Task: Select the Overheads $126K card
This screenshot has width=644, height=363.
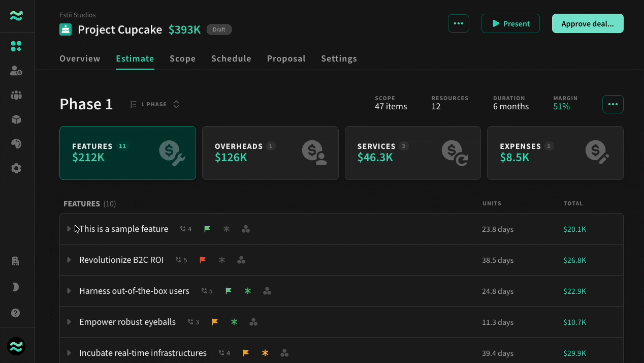Action: coord(270,153)
